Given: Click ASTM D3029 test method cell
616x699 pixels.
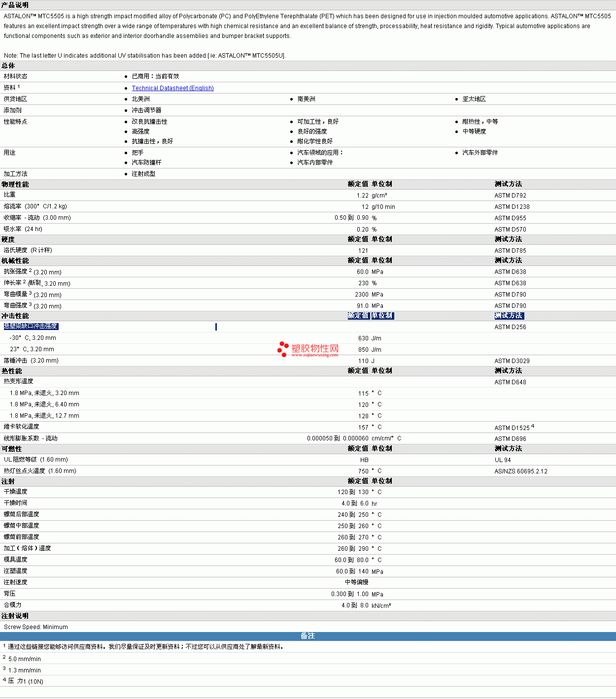Looking at the screenshot, I should [x=512, y=361].
